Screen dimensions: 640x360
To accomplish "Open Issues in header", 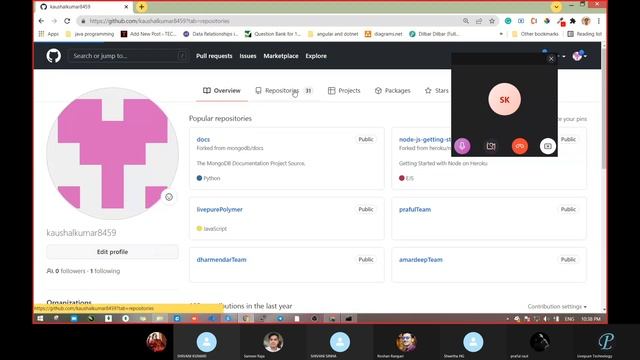I will pos(248,56).
